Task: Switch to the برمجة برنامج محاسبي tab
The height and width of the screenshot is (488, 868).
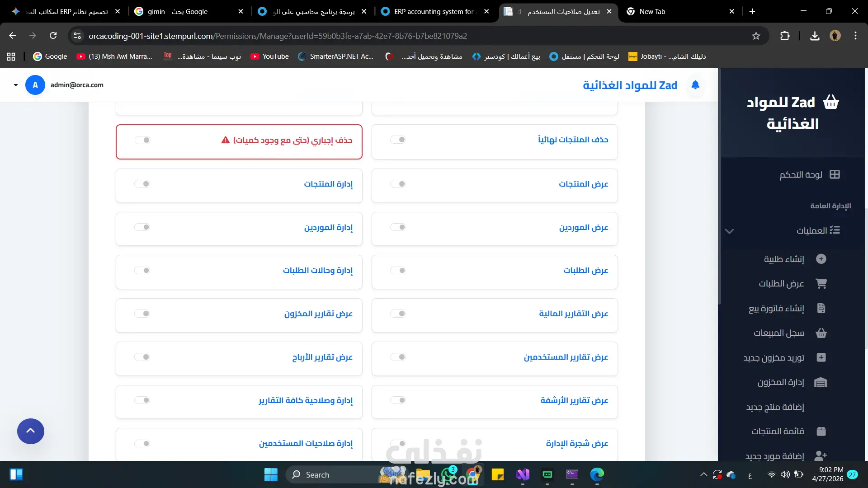Action: tap(312, 11)
